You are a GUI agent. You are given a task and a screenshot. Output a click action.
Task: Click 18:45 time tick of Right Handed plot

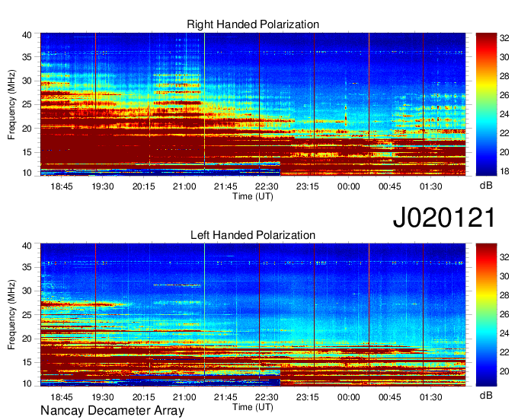[x=62, y=186]
